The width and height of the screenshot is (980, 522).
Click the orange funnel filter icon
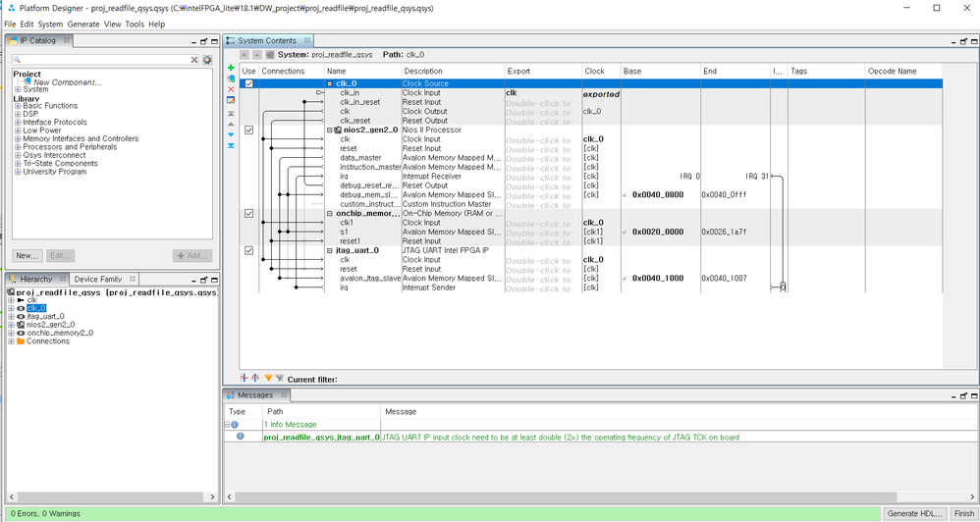coord(268,378)
